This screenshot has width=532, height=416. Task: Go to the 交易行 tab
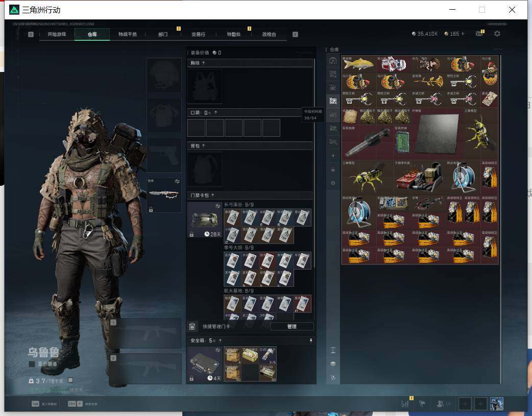point(198,34)
